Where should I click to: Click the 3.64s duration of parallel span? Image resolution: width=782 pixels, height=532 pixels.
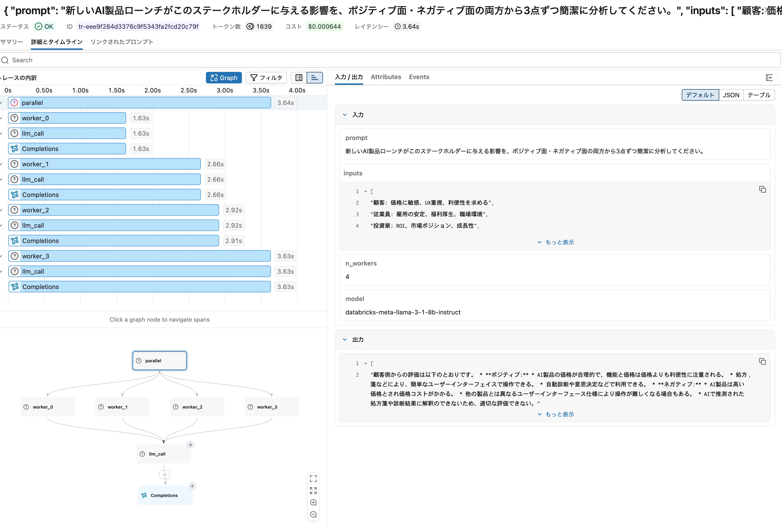[x=285, y=103]
